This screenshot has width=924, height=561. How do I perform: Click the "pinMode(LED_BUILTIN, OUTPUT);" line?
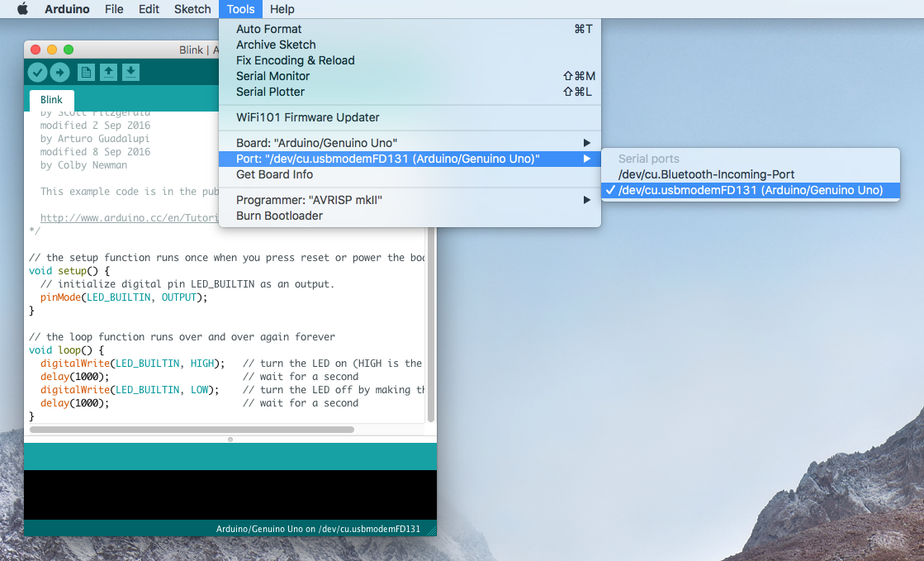124,297
